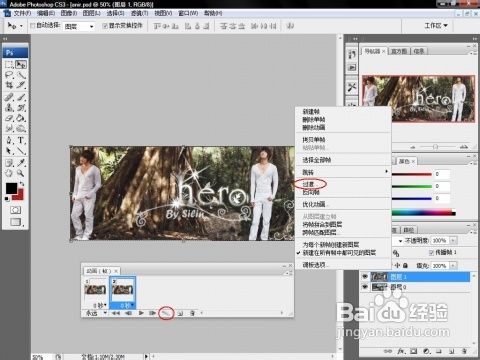Viewport: 480px width, 360px height.
Task: Select the Slice tool
Action: [x=21, y=86]
